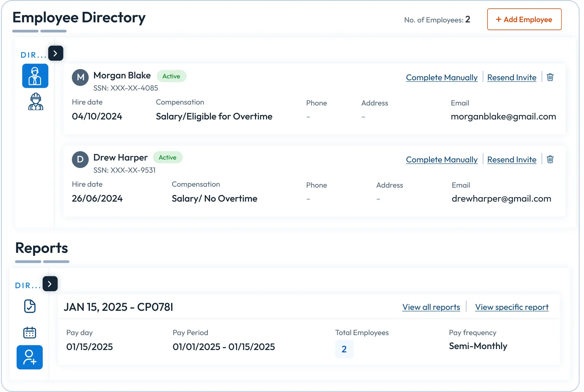Click DIR... label in Employee Directory sidebar

[33, 55]
